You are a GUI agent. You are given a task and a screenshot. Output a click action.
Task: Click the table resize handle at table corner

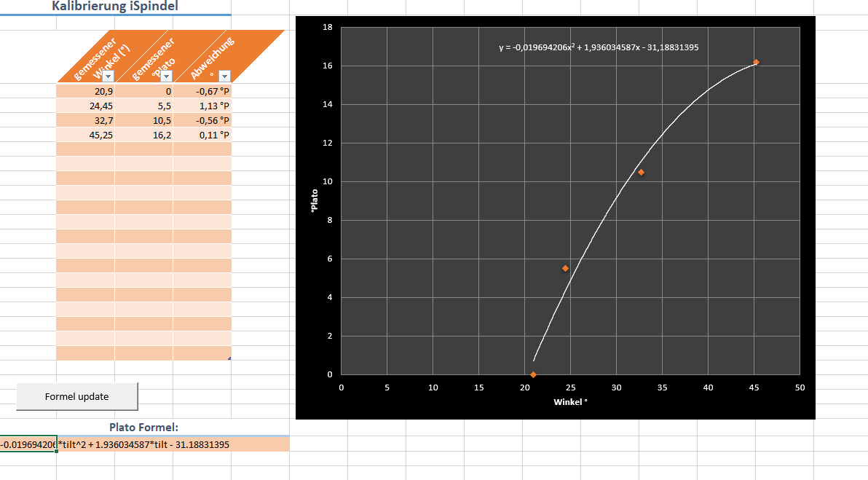pos(229,358)
